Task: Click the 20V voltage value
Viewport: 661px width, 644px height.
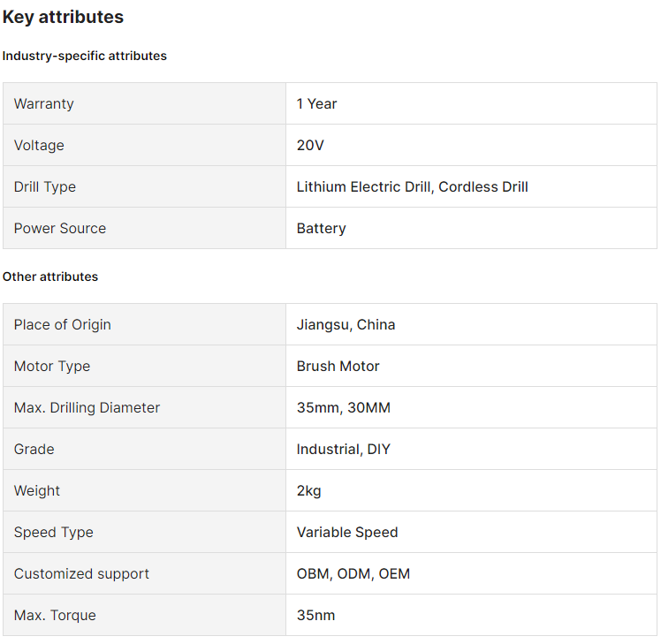Action: (310, 145)
